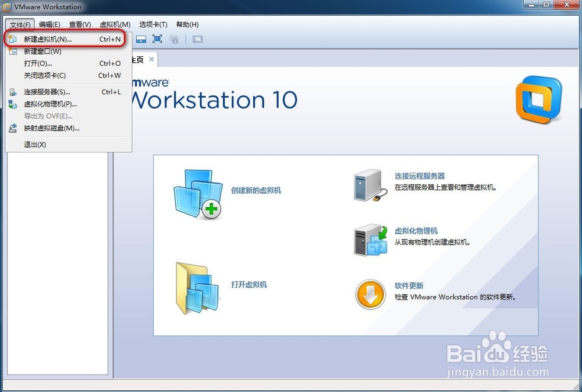
Task: Click the orange software update arrow icon
Action: (370, 294)
